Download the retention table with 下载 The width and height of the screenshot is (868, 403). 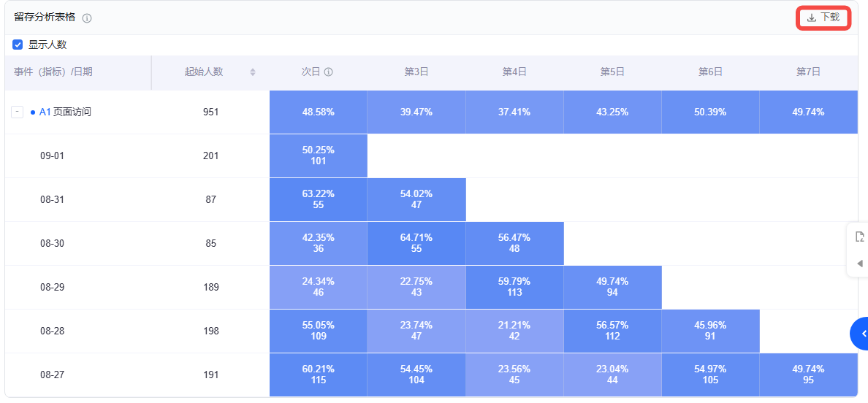pos(823,18)
